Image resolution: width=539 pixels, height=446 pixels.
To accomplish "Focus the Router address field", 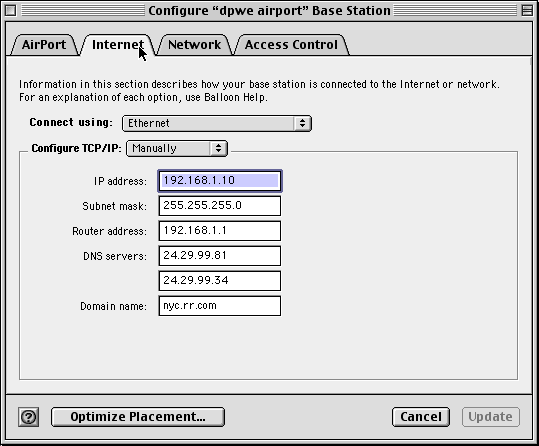I will point(220,231).
